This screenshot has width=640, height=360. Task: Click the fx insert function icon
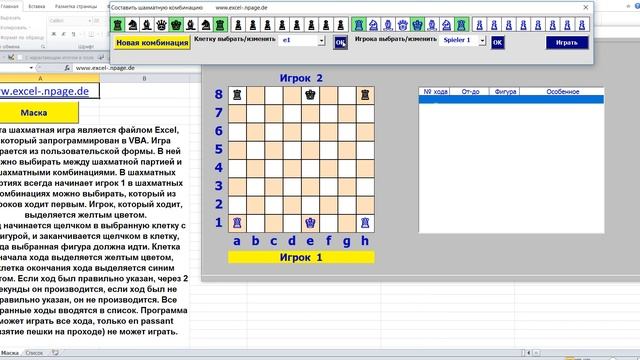pos(67,68)
